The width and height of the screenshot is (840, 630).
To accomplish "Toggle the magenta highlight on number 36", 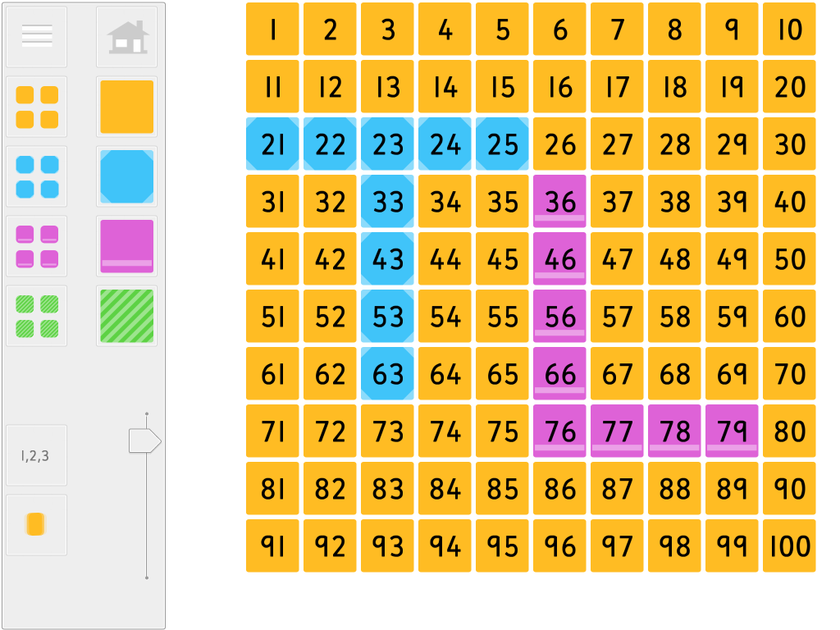I will point(559,202).
